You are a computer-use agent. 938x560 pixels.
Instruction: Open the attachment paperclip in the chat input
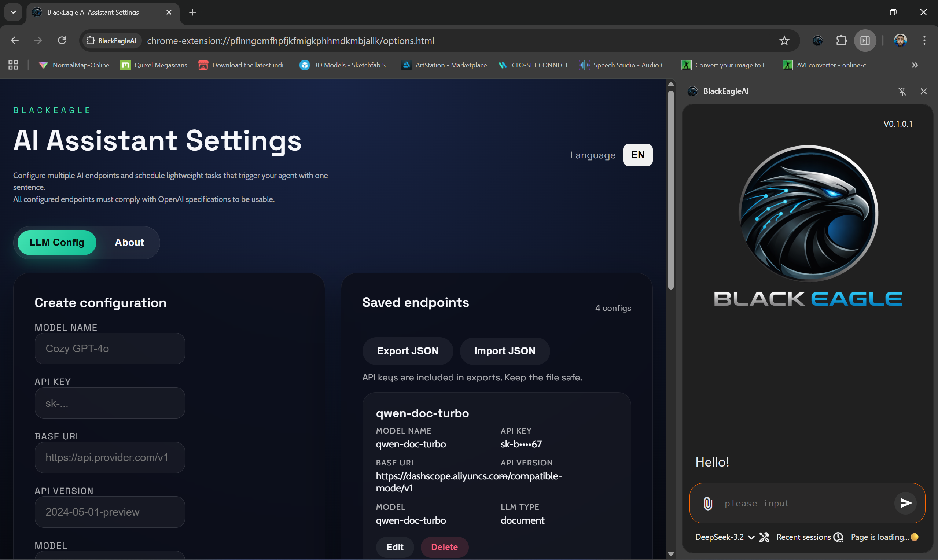click(x=707, y=504)
